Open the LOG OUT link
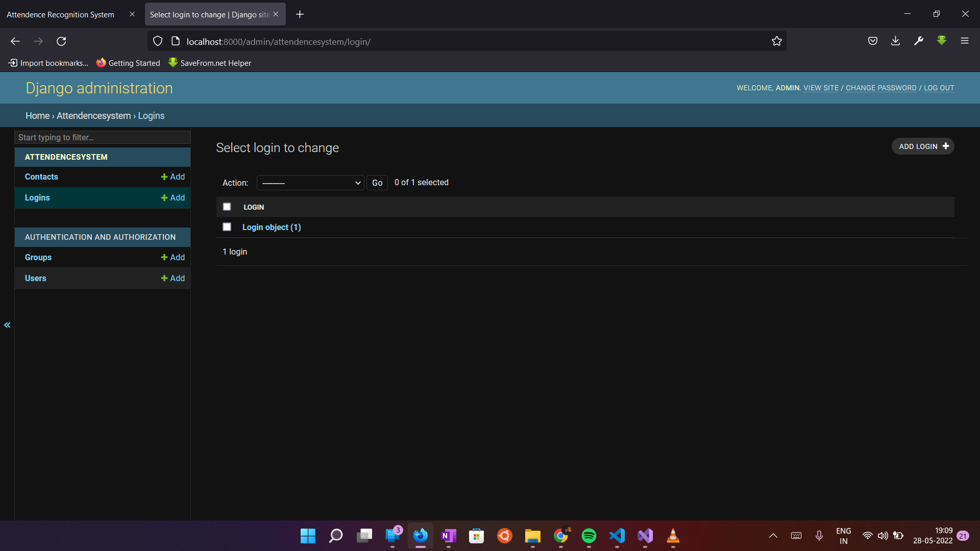 [939, 88]
